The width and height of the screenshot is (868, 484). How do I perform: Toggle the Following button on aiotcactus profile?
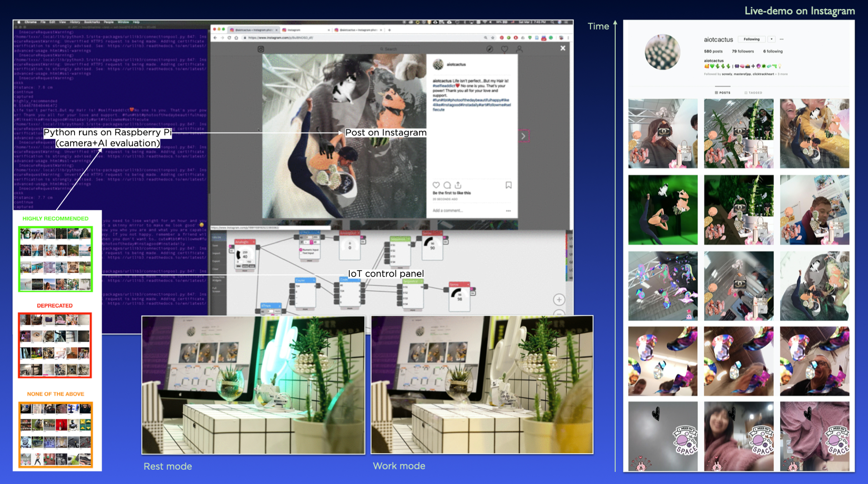point(751,39)
